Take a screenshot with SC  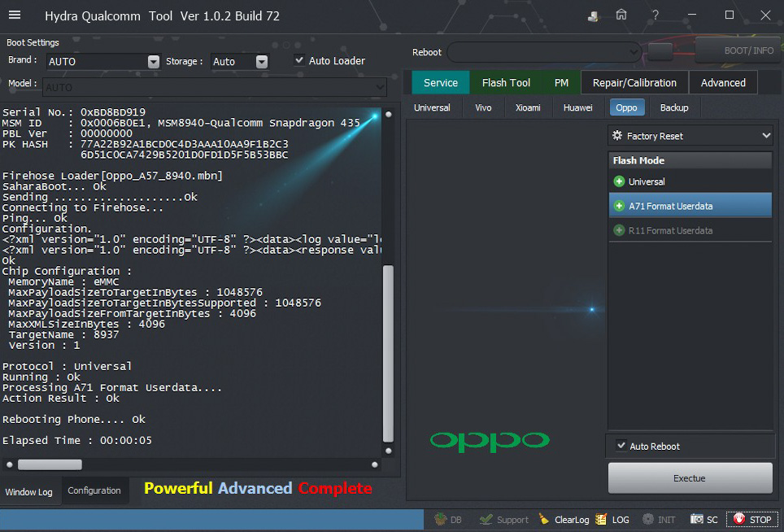point(704,520)
